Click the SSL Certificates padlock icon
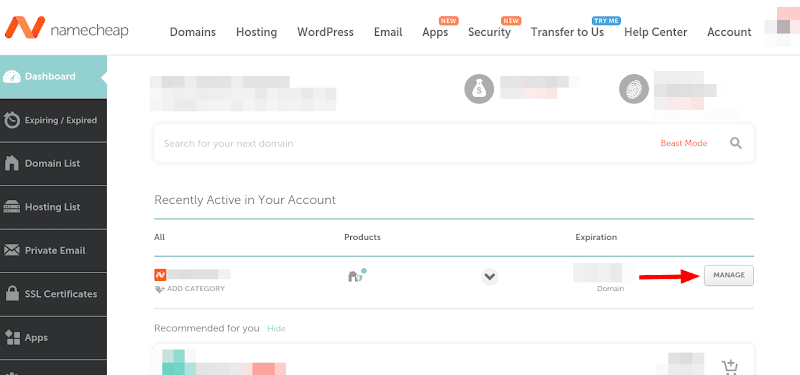Screen dimensions: 800x375 coord(12,293)
